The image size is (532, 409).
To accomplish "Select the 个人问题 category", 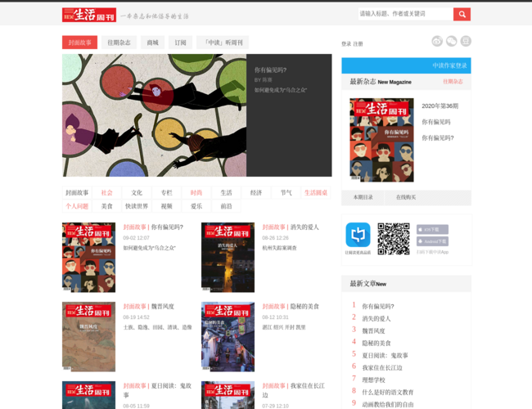I will tap(77, 206).
